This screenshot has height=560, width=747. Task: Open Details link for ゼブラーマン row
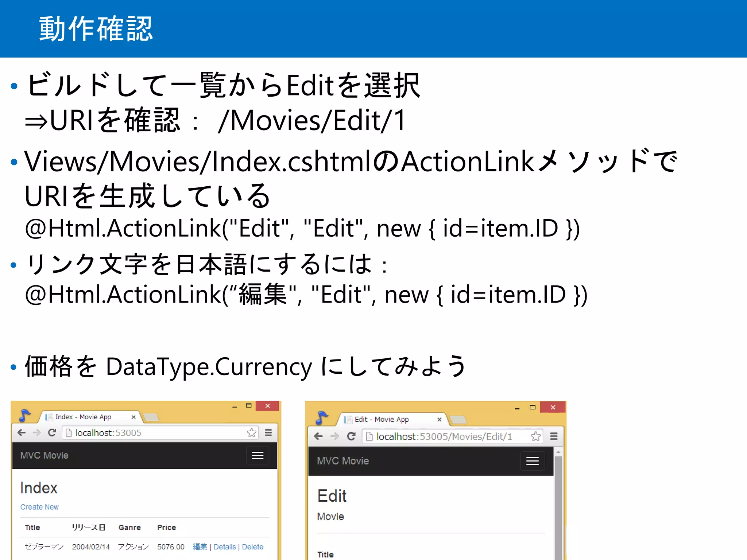[x=225, y=547]
